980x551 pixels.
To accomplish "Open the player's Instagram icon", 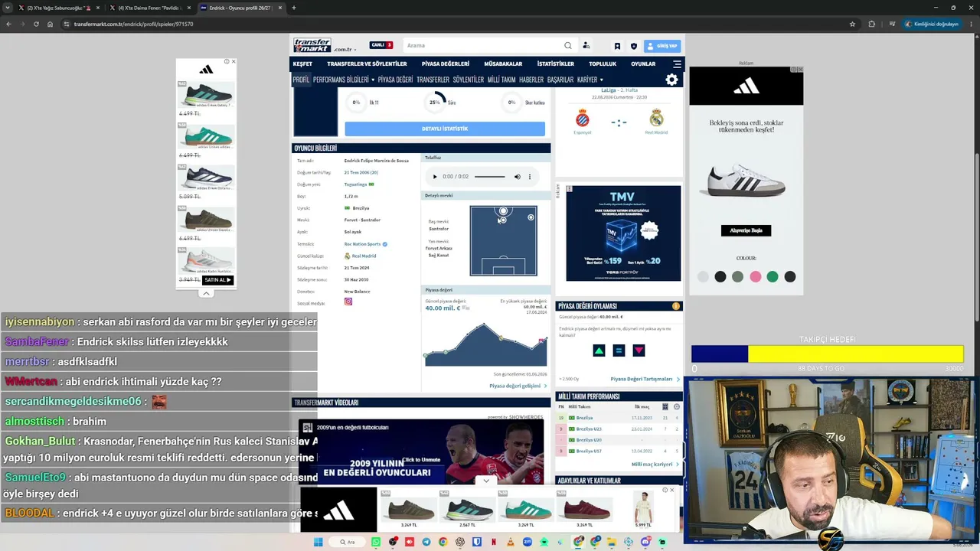I will click(x=348, y=302).
